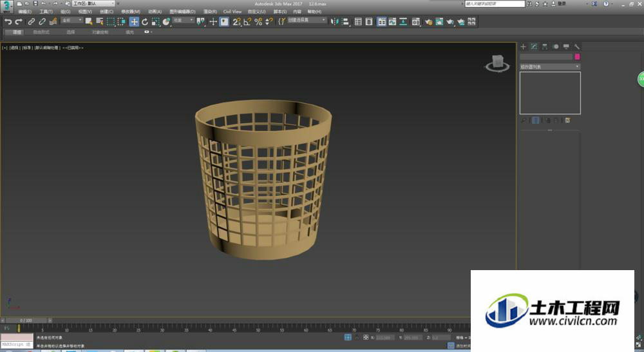
Task: Toggle Window/Crossing selection mode
Action: [122, 21]
